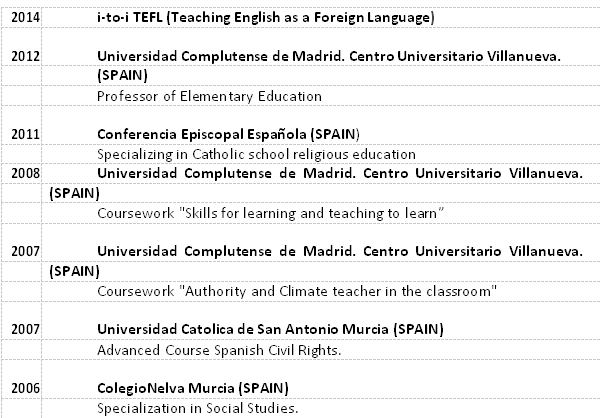Click "(SPAIN)" above Professor of Elementary Education

pyautogui.click(x=124, y=75)
